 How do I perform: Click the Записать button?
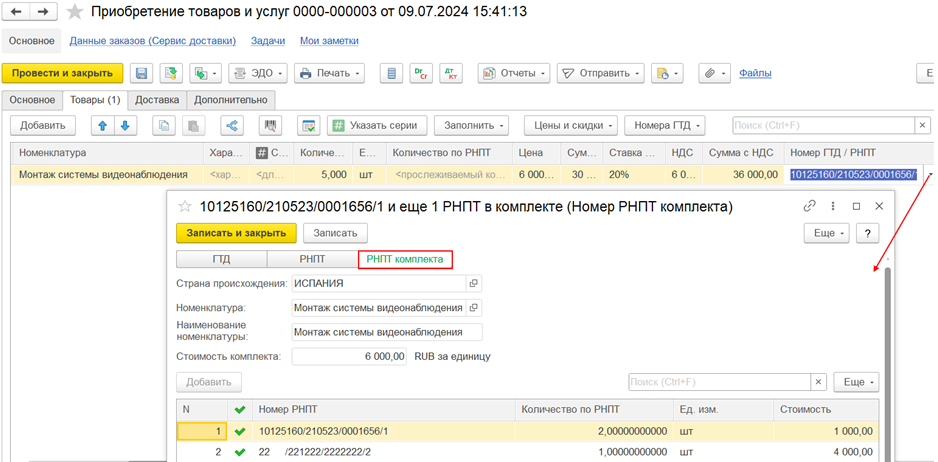point(336,233)
